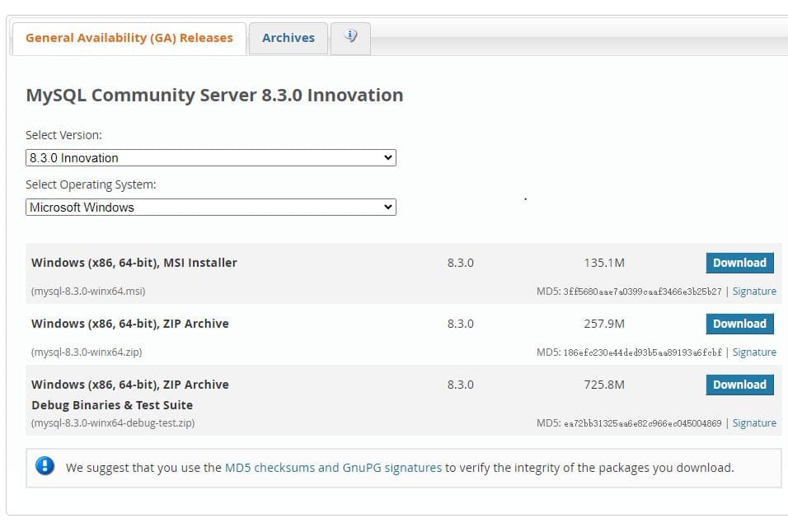Open Signature link for the debug-test zip
Image resolution: width=788 pixels, height=532 pixels.
tap(754, 423)
